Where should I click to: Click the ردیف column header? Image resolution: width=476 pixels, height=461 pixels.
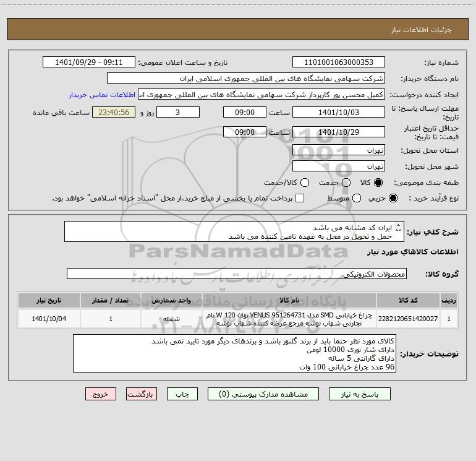(449, 301)
